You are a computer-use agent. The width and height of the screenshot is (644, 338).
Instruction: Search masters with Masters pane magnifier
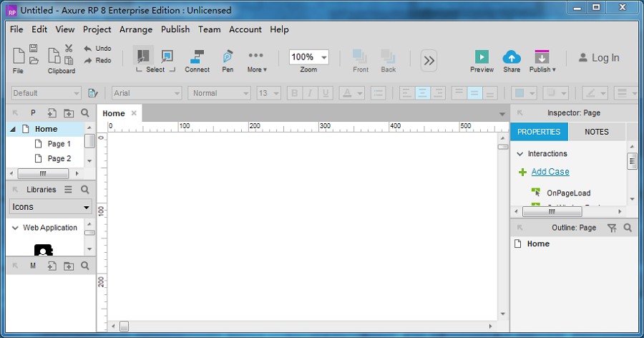[x=85, y=266]
